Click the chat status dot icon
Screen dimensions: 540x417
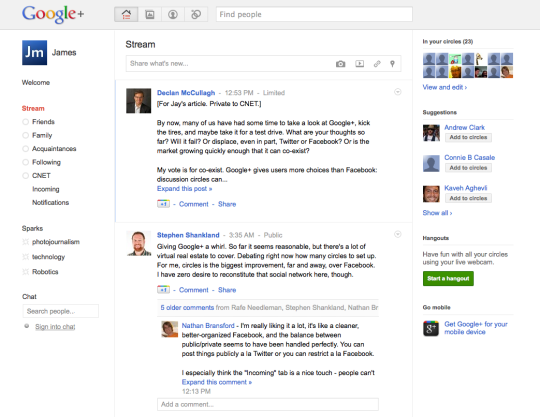(x=27, y=326)
